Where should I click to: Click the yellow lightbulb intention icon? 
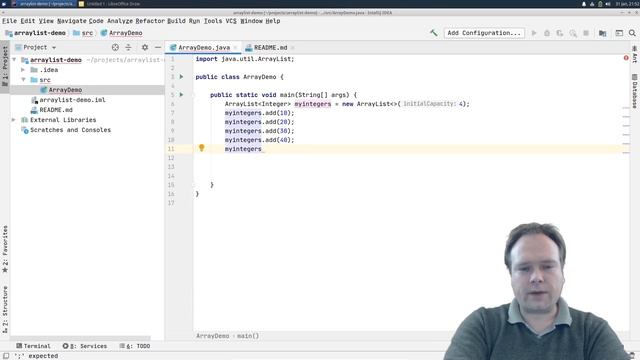(202, 148)
